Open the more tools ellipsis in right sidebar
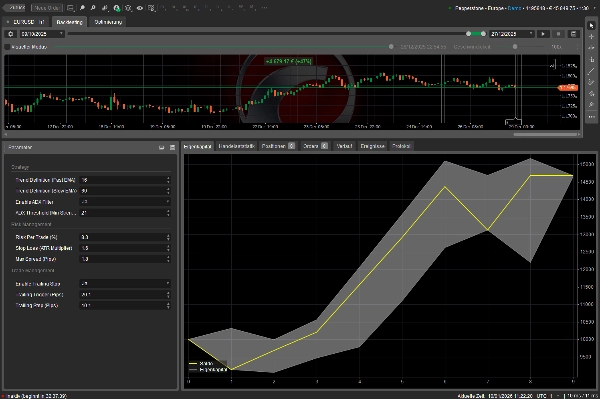This screenshot has height=399, width=600. 592,117
